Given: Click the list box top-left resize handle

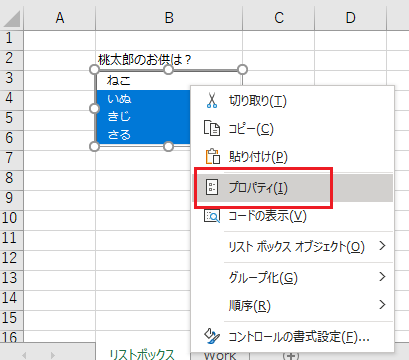Looking at the screenshot, I should (95, 70).
